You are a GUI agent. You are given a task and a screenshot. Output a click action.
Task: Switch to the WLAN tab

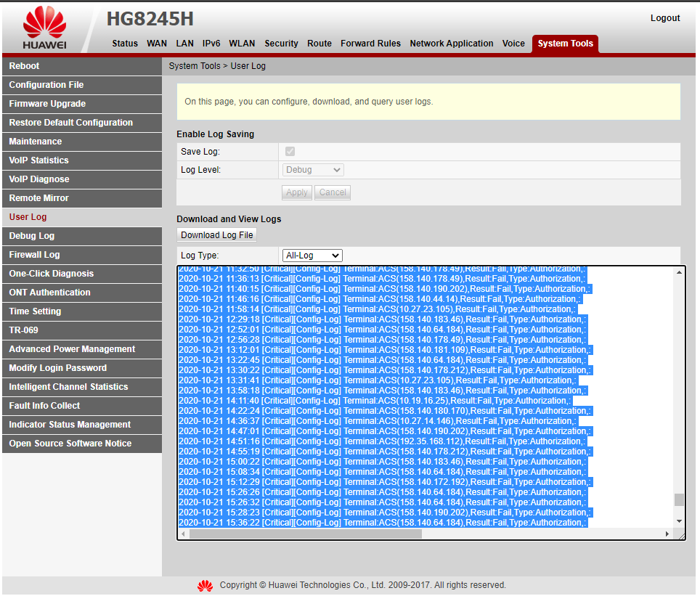pos(242,44)
